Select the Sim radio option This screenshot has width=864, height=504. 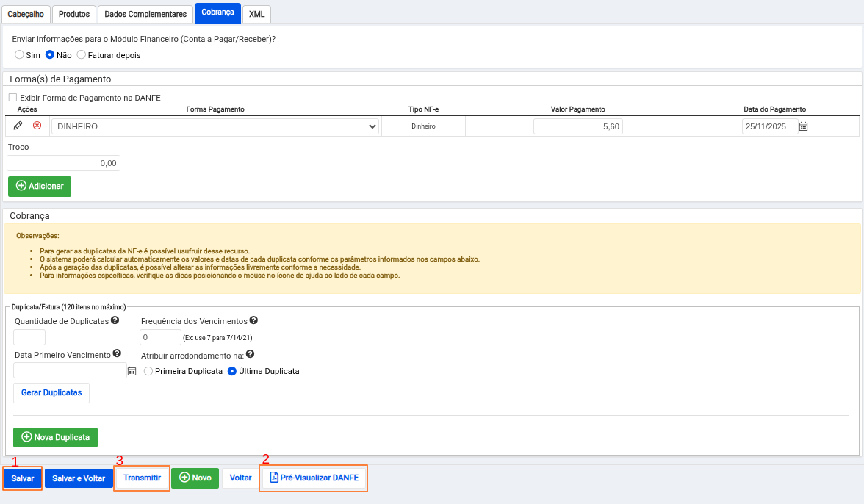pos(20,55)
